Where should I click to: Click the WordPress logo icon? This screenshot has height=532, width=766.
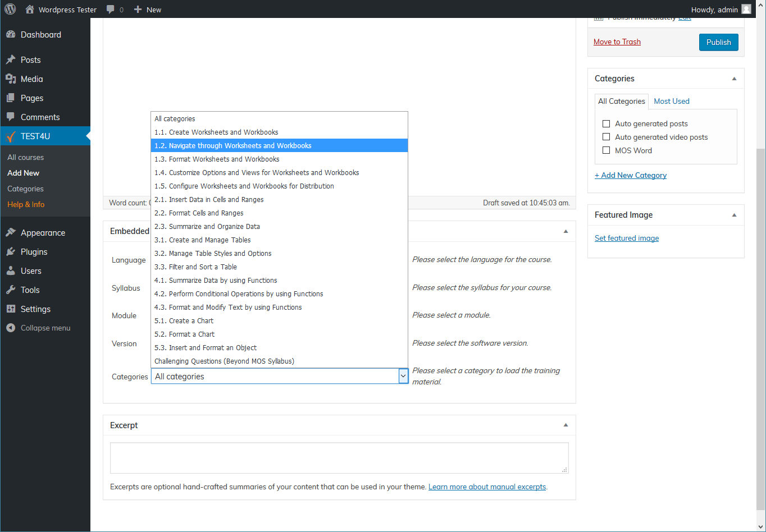pyautogui.click(x=10, y=9)
